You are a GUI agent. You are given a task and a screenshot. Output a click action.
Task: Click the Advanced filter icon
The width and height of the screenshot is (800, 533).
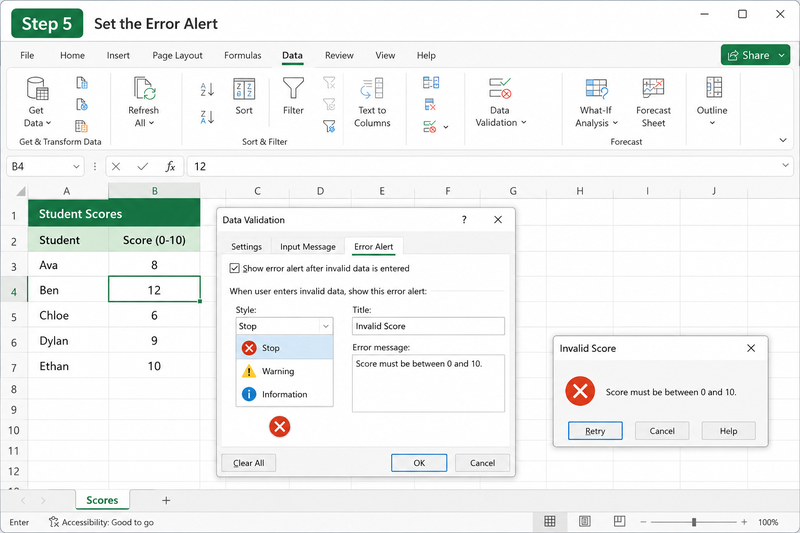[x=330, y=126]
